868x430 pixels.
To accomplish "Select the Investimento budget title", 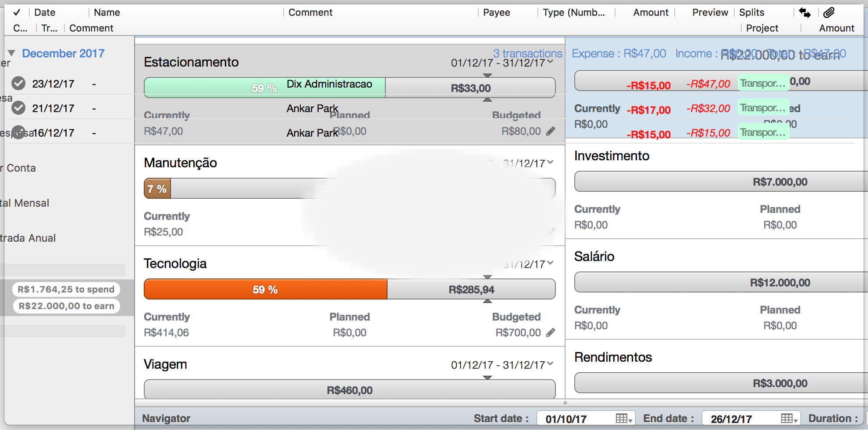I will pyautogui.click(x=612, y=155).
